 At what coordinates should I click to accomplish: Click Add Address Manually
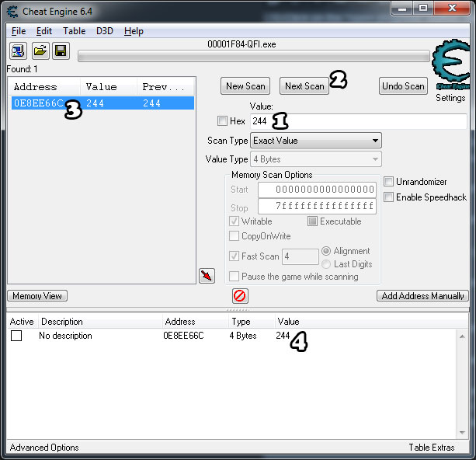coord(422,296)
